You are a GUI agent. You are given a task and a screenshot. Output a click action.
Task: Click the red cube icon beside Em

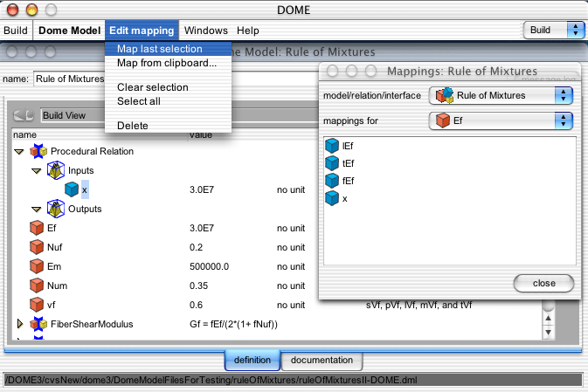click(37, 266)
